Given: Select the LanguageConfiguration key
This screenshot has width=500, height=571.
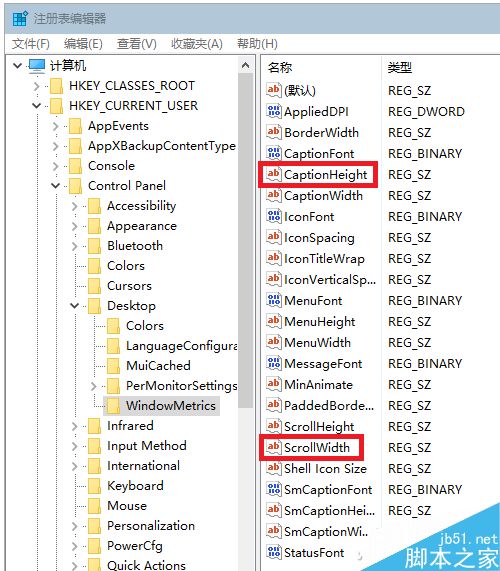Looking at the screenshot, I should pos(181,346).
